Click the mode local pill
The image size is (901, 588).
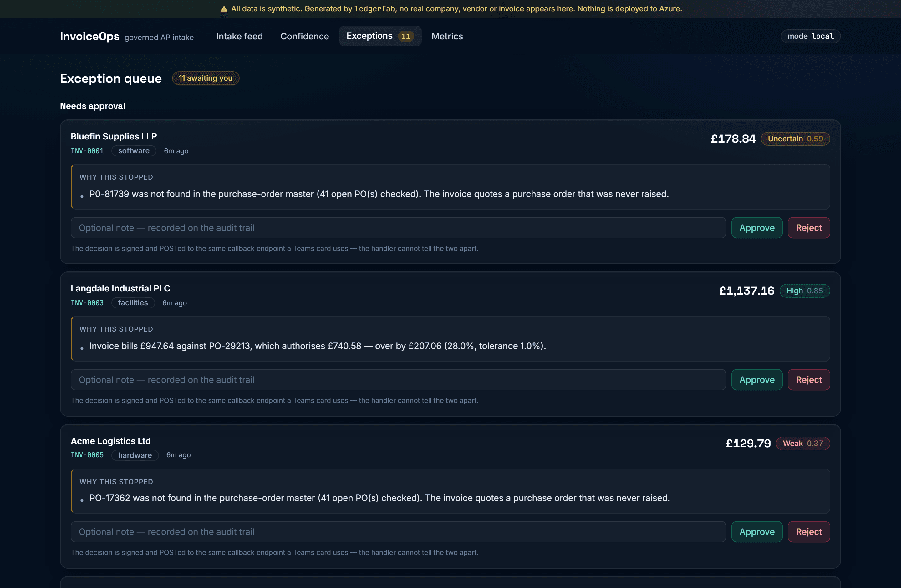tap(811, 36)
